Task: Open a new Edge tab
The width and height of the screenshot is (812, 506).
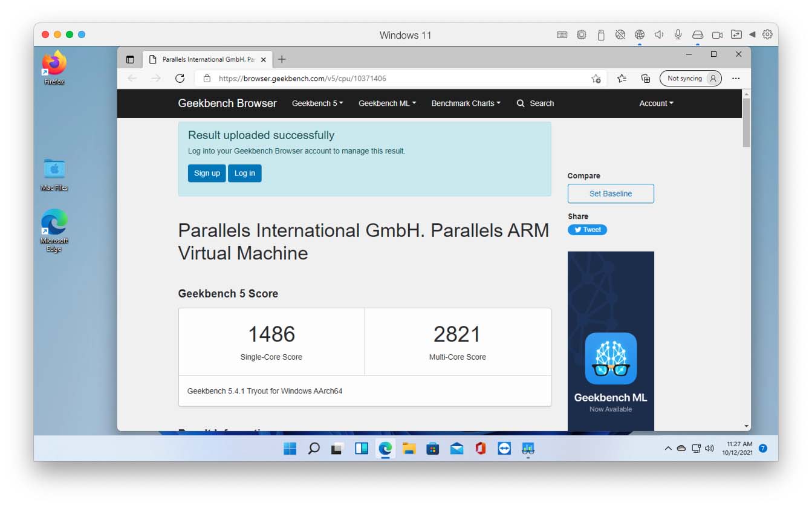Action: 282,59
